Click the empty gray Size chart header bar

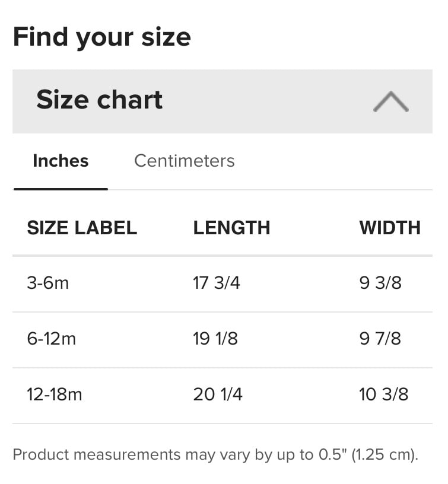pyautogui.click(x=267, y=101)
